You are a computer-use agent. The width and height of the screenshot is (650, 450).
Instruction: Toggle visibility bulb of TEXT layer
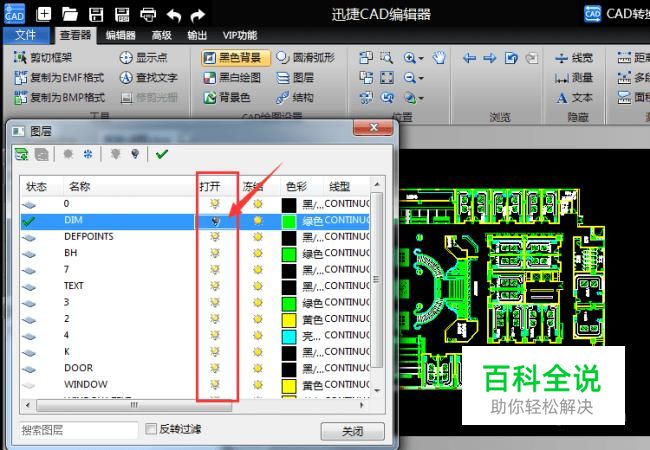(x=215, y=286)
